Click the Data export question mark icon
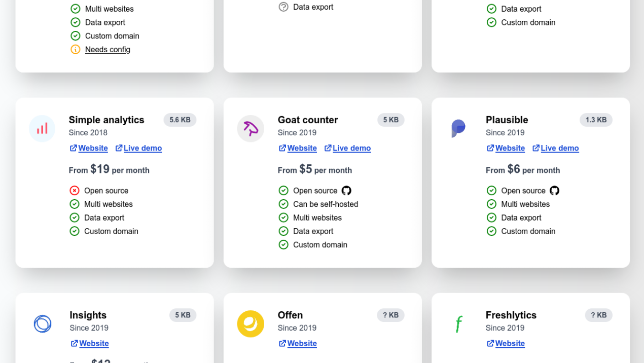 coord(283,7)
